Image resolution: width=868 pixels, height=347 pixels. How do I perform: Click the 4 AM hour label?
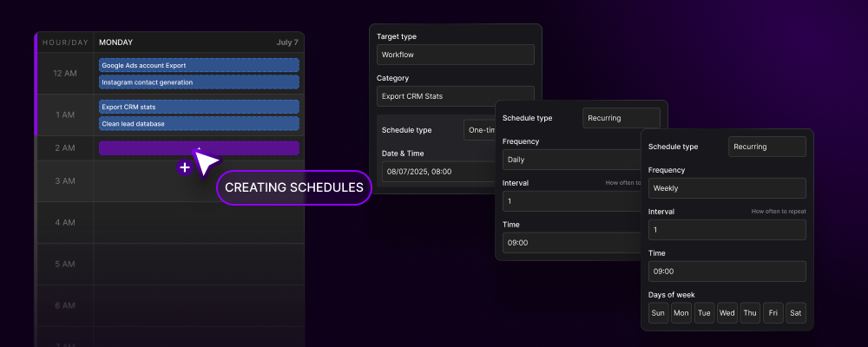(65, 222)
